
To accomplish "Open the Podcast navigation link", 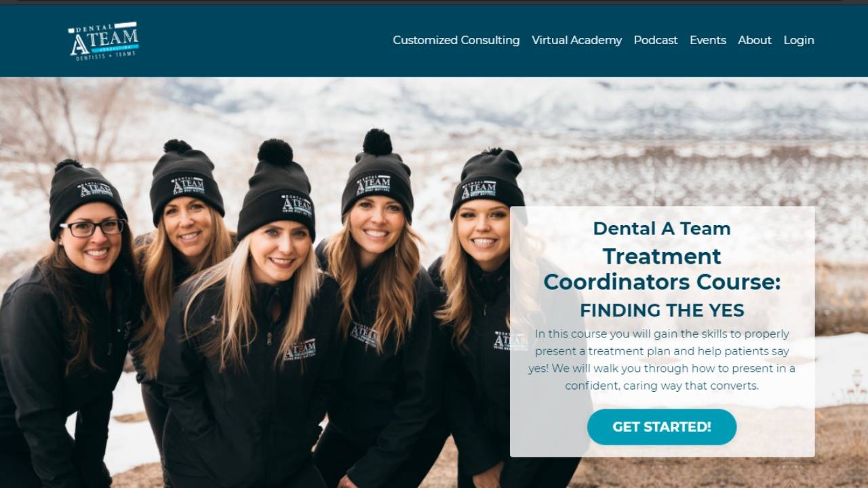I will (x=656, y=40).
